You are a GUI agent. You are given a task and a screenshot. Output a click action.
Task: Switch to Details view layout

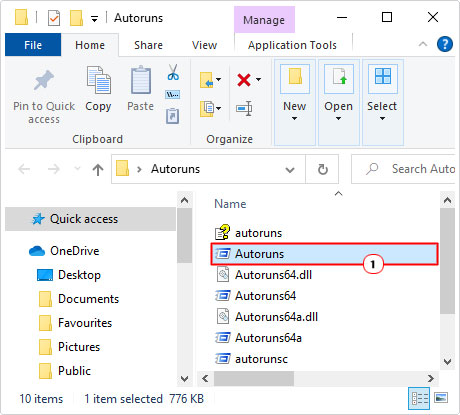point(419,398)
